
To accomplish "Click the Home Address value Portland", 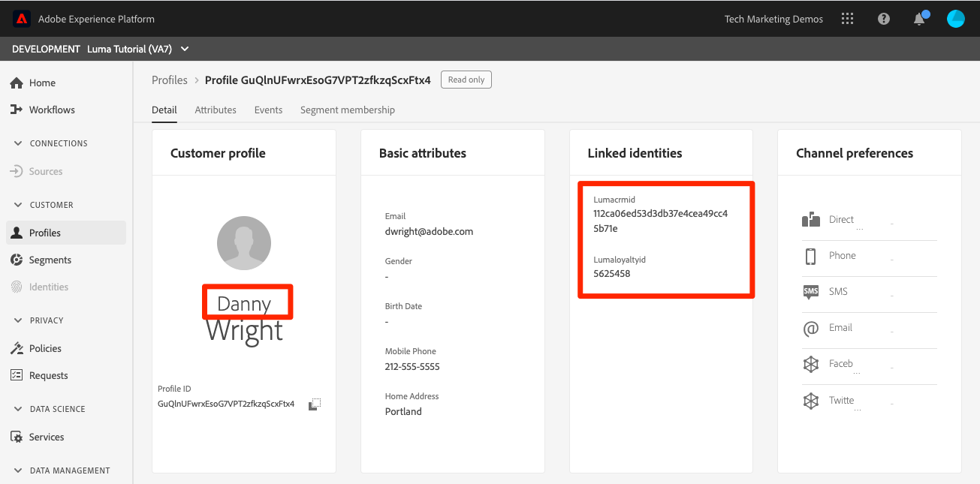I will point(403,411).
